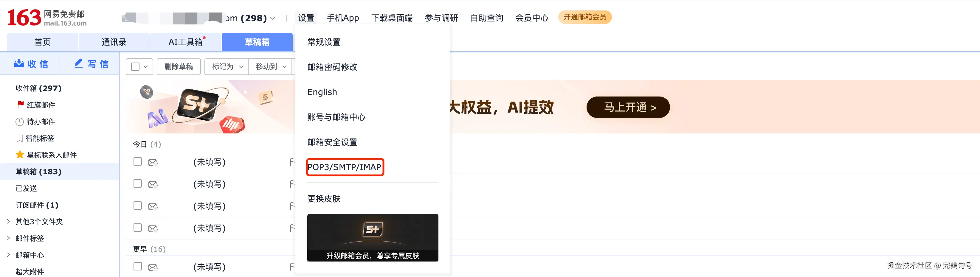
Task: Open 下载桌面端 link
Action: [392, 18]
